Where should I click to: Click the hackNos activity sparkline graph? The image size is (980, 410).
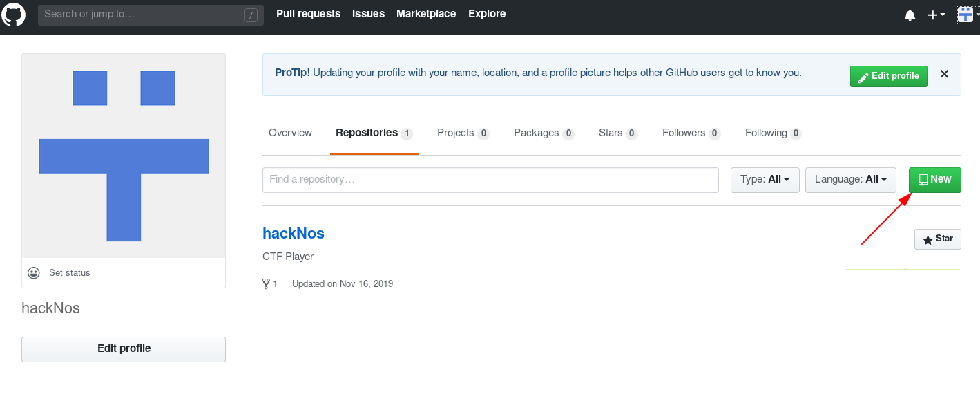pos(902,268)
